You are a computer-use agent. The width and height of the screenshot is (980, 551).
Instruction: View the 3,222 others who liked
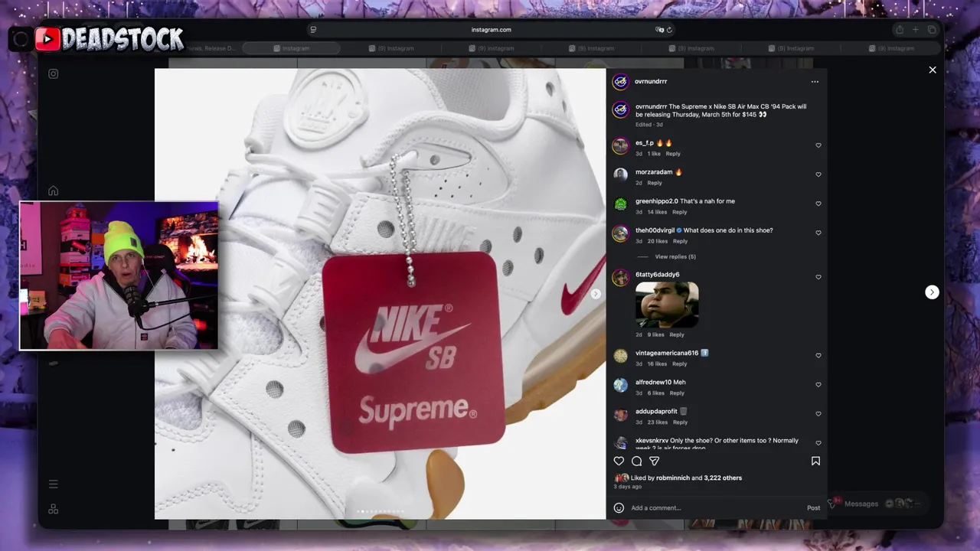pos(723,478)
